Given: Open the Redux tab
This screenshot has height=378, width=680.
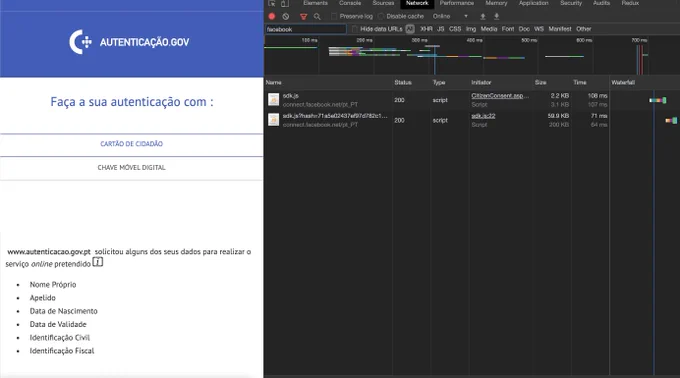Looking at the screenshot, I should (630, 3).
